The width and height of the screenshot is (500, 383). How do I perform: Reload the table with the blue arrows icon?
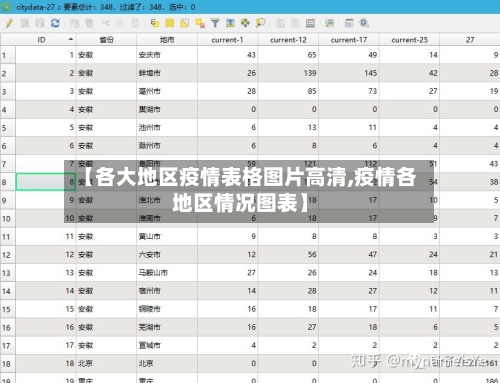(x=55, y=23)
